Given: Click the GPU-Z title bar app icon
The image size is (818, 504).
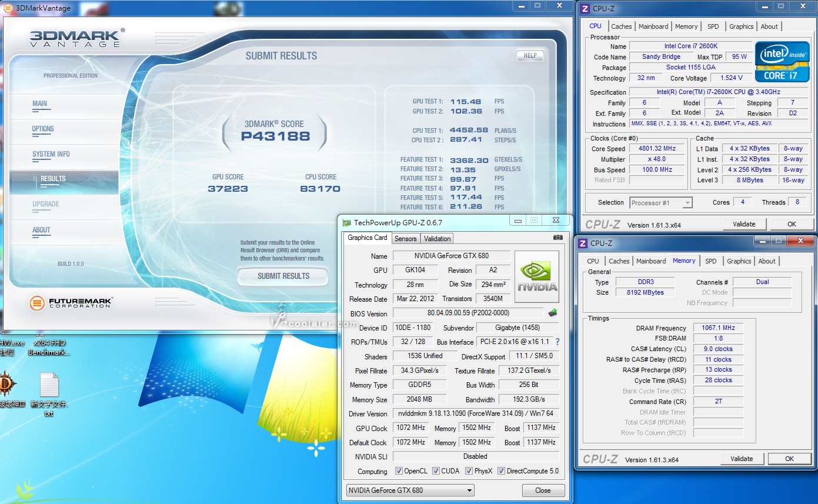Looking at the screenshot, I should pyautogui.click(x=347, y=222).
